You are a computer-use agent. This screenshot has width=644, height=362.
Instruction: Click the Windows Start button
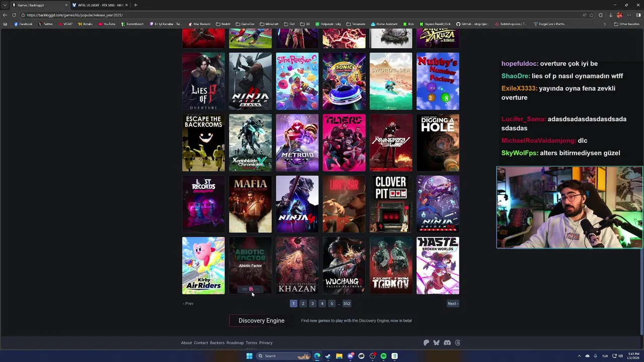click(249, 356)
